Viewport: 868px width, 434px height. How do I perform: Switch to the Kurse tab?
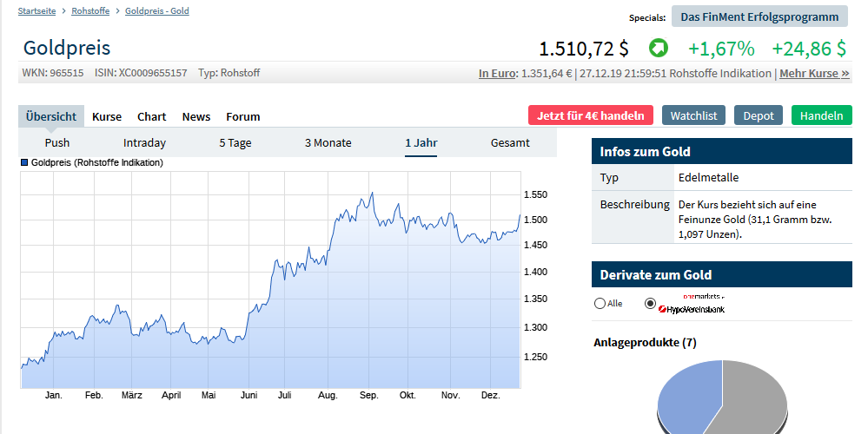[x=107, y=116]
